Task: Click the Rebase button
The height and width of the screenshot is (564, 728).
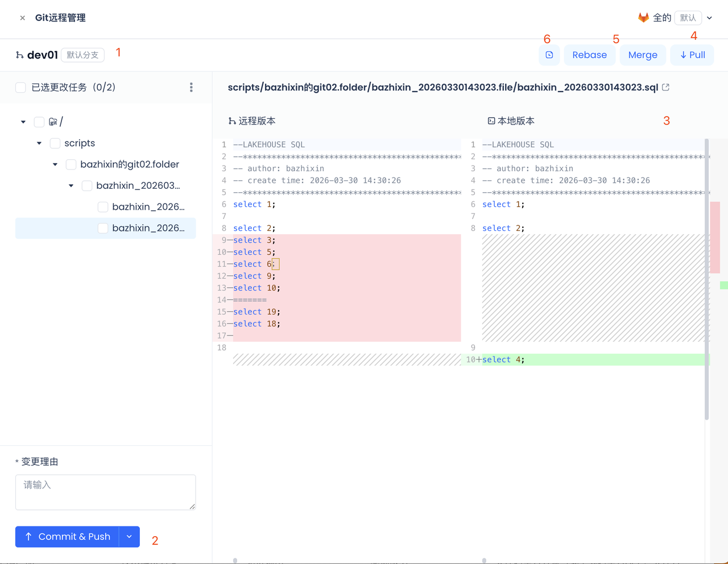Action: coord(589,55)
